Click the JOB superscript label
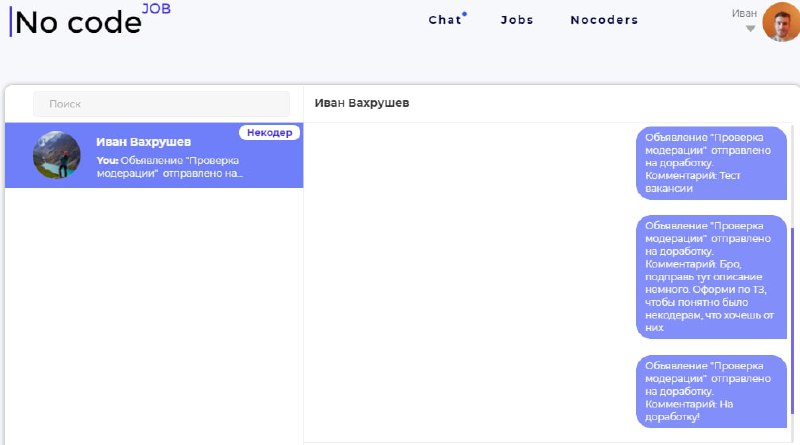This screenshot has width=800, height=445. point(156,9)
